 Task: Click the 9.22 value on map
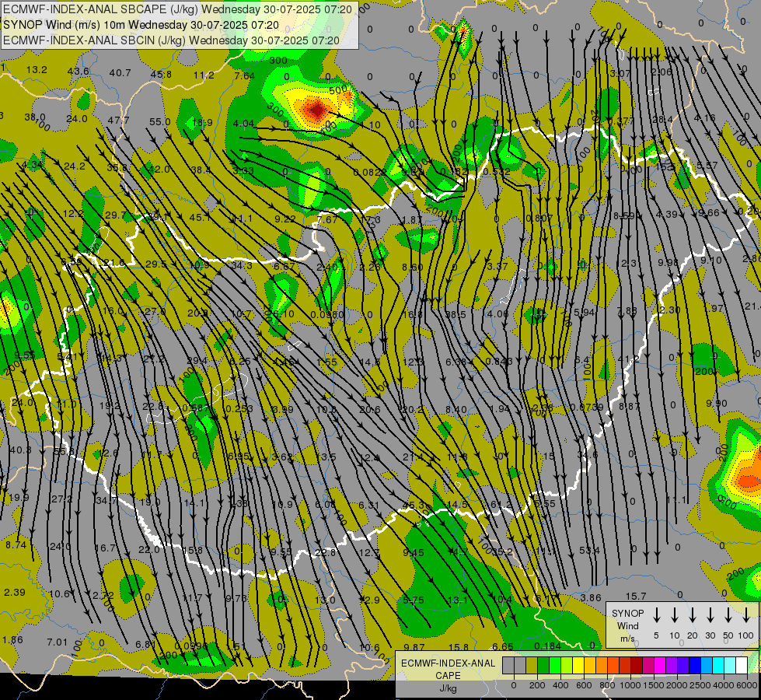click(285, 219)
